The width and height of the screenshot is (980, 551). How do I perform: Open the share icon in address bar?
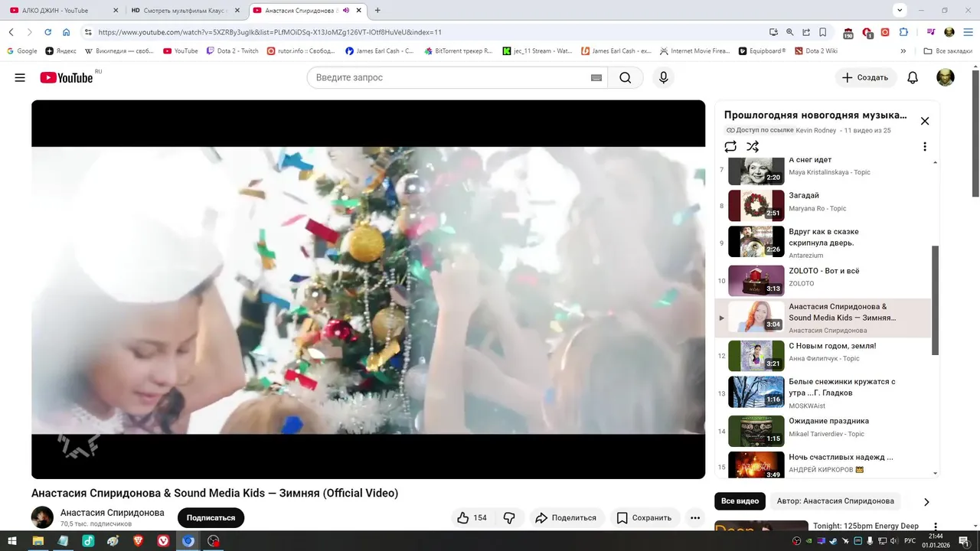(x=806, y=32)
